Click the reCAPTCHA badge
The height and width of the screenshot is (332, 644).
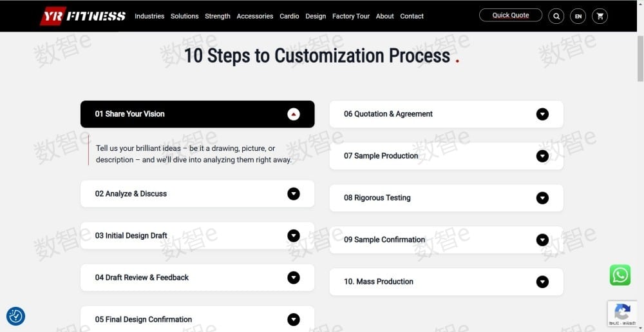point(622,314)
